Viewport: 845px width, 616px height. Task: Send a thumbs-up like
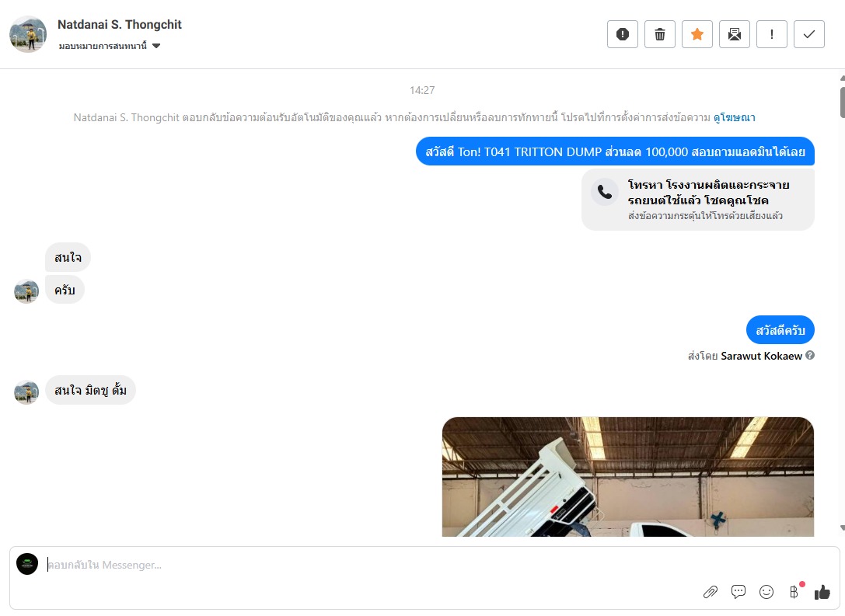click(822, 592)
